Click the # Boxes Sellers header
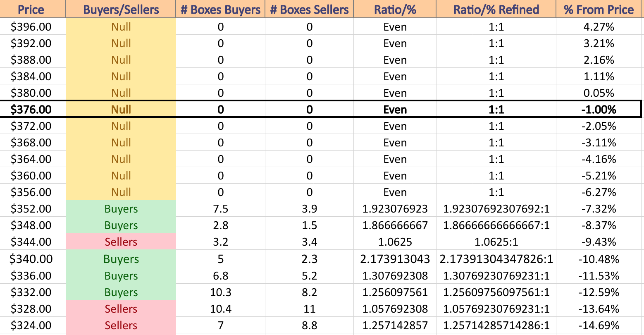 pyautogui.click(x=309, y=10)
